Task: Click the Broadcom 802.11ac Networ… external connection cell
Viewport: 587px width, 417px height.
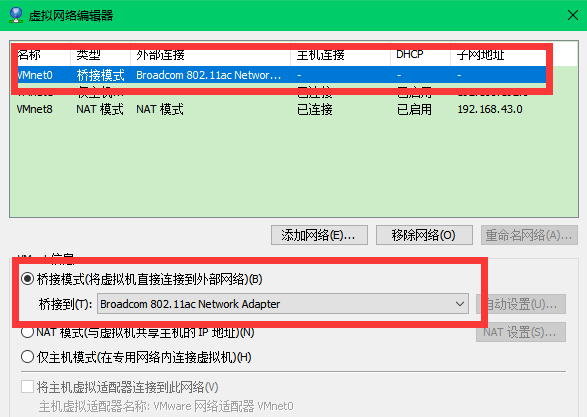Action: (x=209, y=75)
